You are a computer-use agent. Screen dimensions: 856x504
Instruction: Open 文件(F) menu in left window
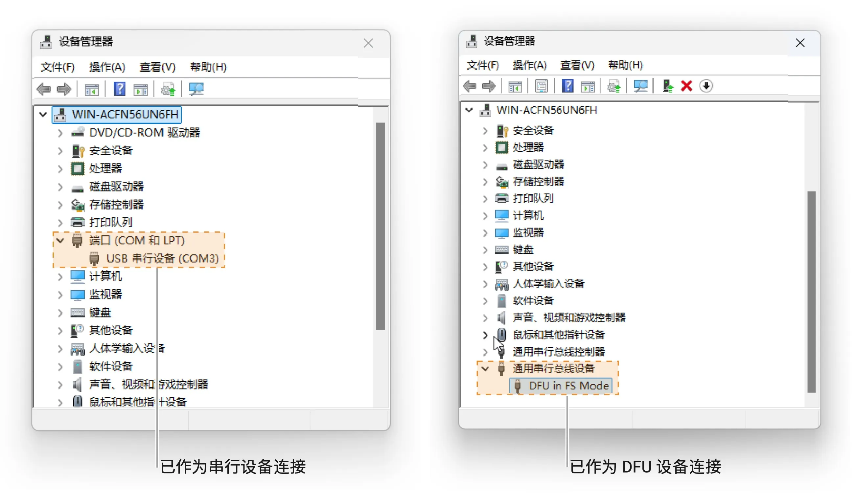58,67
